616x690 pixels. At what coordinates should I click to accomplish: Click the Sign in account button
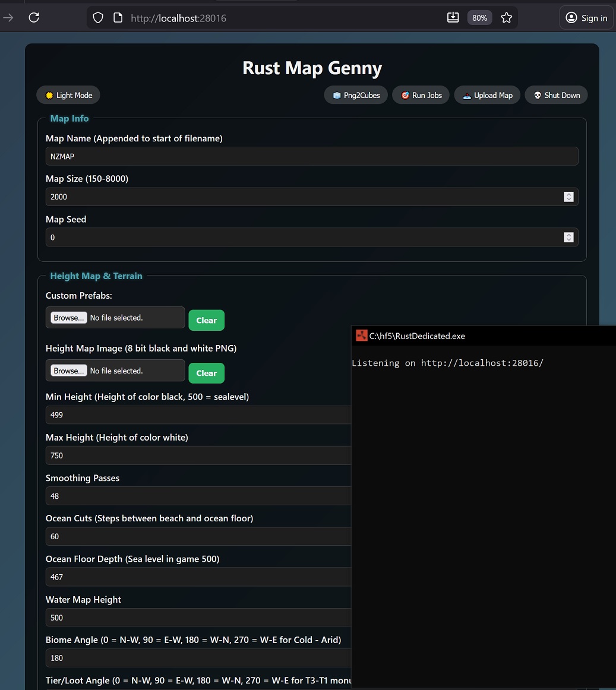[x=586, y=18]
